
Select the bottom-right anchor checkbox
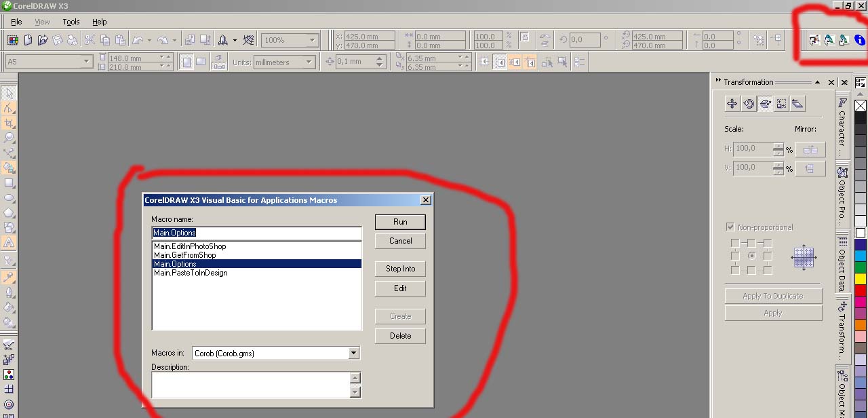tap(768, 270)
